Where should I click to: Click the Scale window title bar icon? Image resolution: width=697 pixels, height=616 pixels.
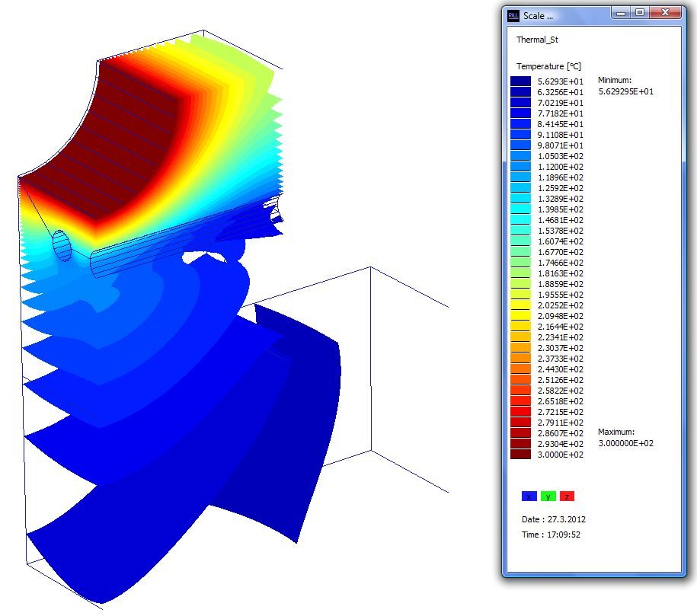coord(513,15)
